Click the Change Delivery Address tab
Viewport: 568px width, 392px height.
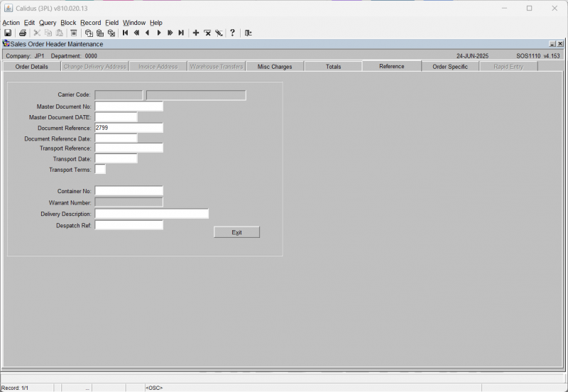(94, 67)
